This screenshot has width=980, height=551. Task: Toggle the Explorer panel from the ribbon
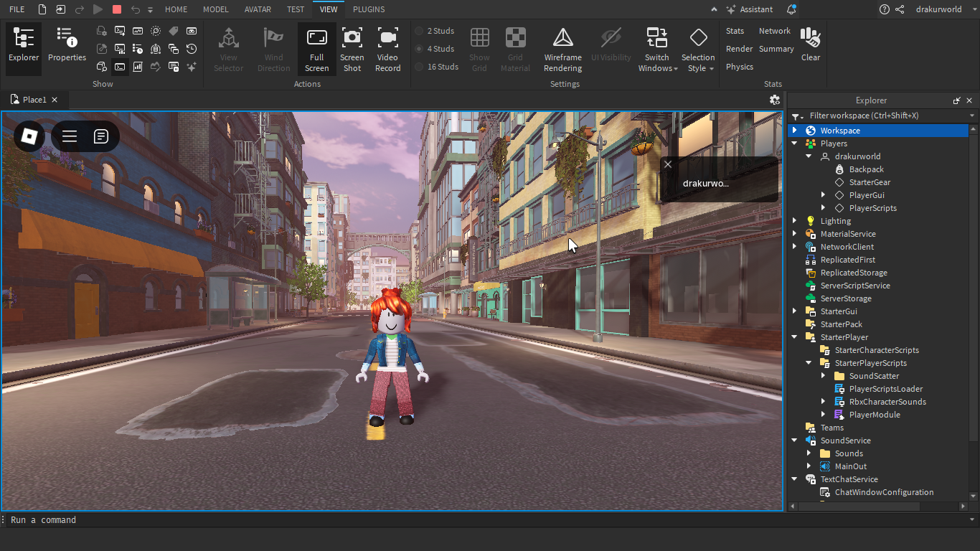click(24, 48)
